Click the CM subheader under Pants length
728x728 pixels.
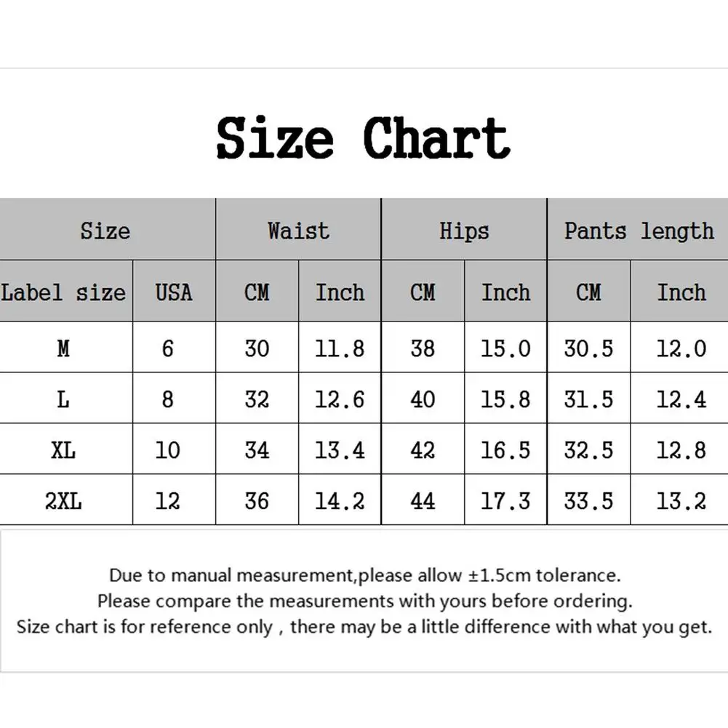588,292
